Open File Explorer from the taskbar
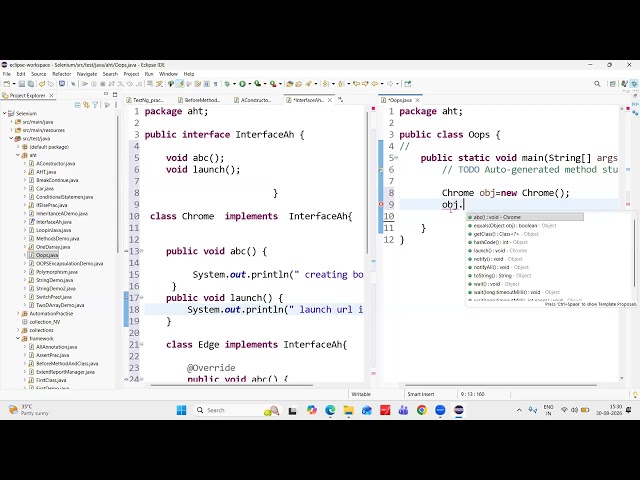Image resolution: width=640 pixels, height=480 pixels. (349, 410)
